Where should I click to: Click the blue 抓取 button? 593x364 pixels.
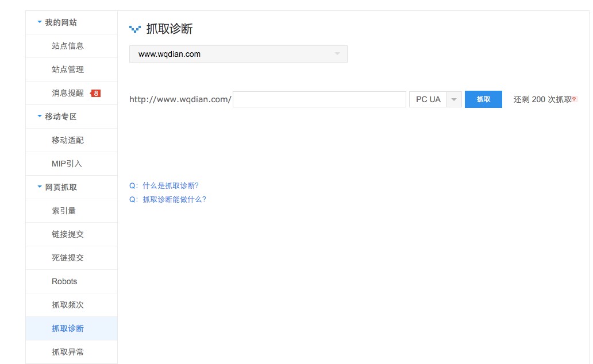(x=483, y=99)
